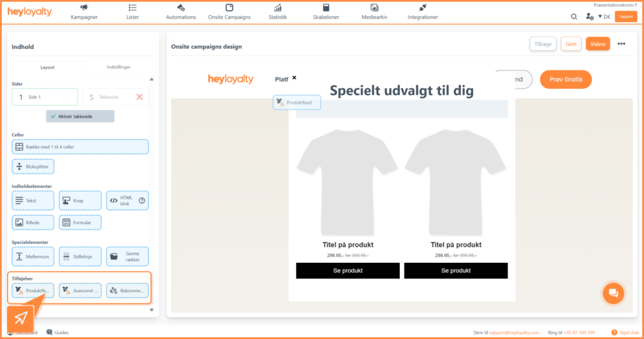Switch to the Indstillinger tab

point(118,67)
